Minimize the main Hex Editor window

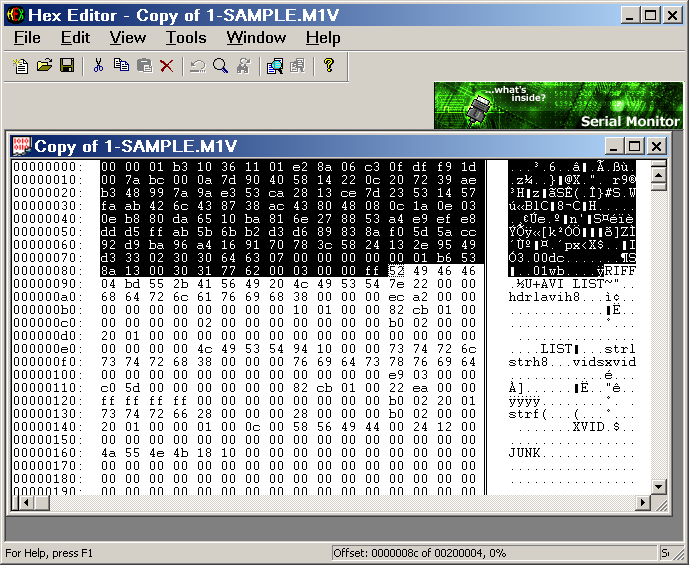click(x=630, y=15)
